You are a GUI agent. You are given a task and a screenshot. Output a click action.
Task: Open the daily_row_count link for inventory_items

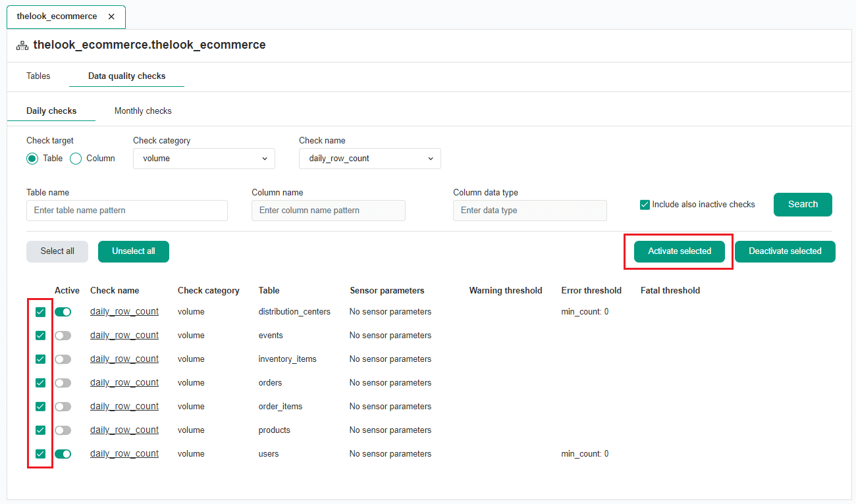pyautogui.click(x=124, y=359)
